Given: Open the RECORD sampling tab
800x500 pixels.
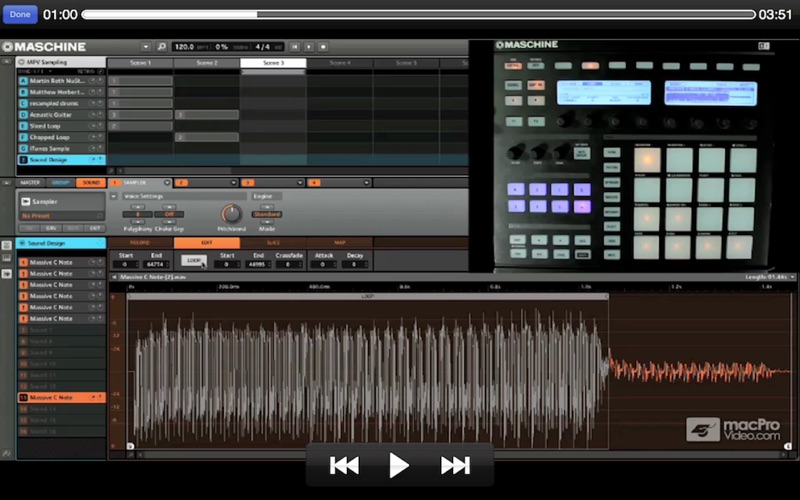Looking at the screenshot, I should [x=140, y=243].
